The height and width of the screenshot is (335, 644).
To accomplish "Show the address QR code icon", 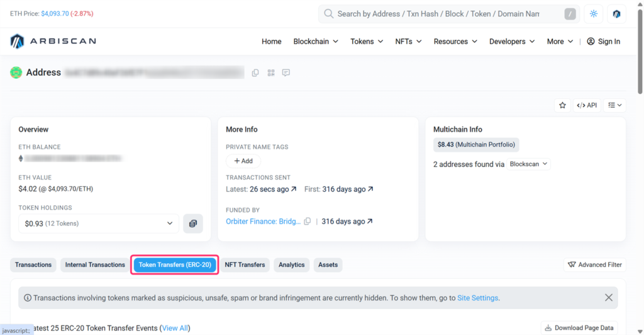I will 271,73.
